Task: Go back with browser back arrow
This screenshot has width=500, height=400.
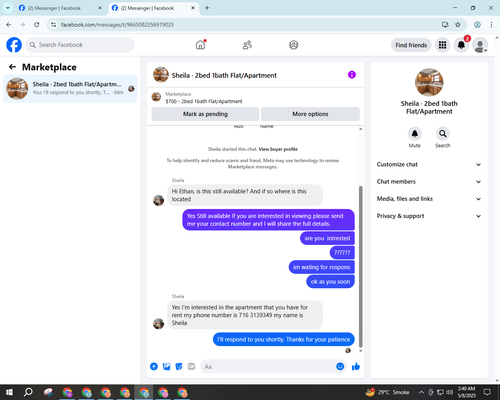Action: 9,25
